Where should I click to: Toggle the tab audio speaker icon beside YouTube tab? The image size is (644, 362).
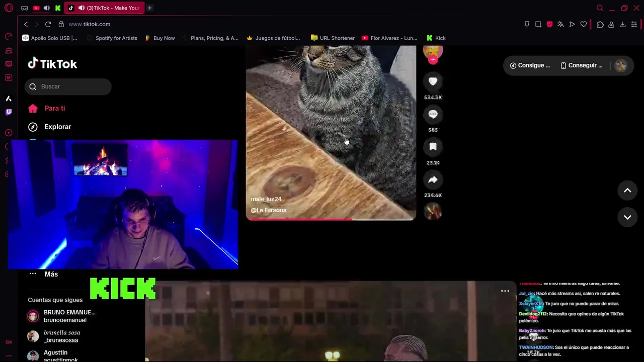47,8
